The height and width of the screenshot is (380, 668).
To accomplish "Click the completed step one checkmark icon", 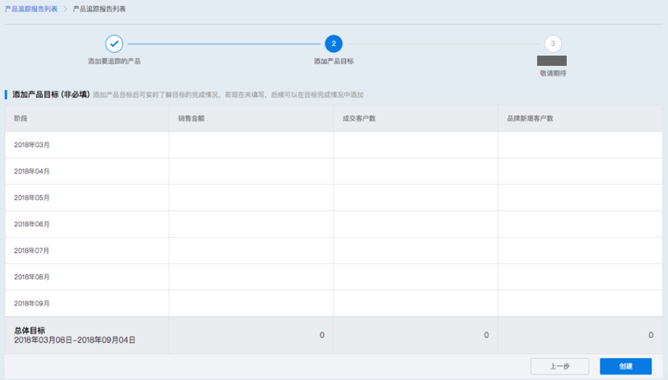I will tap(114, 43).
